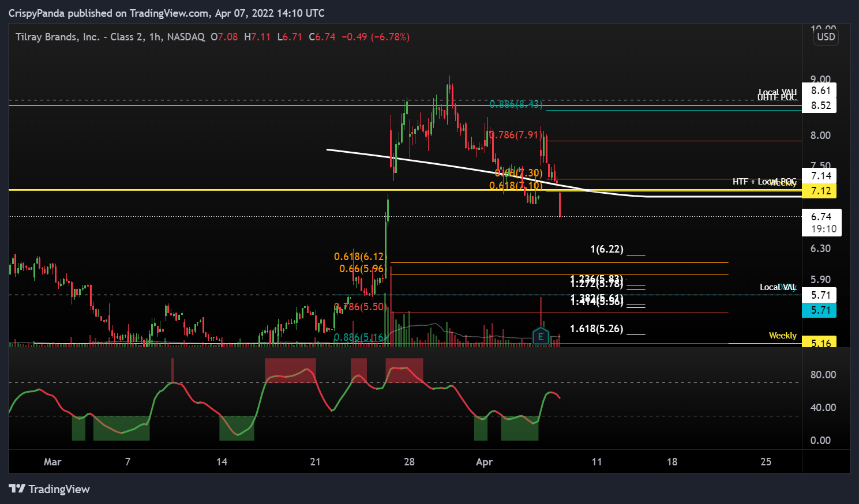Screen dimensions: 859x504
Task: Click the '28' date on the time axis
Action: point(409,462)
